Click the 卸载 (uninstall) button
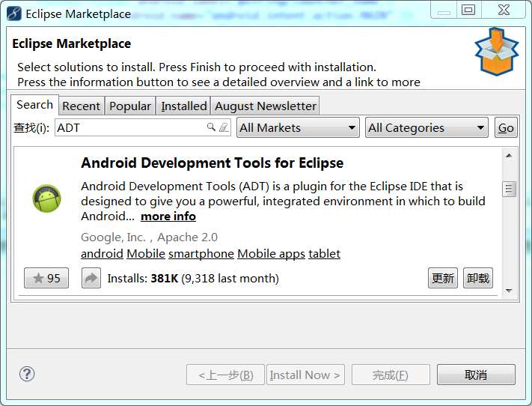Image resolution: width=532 pixels, height=406 pixels. tap(478, 278)
